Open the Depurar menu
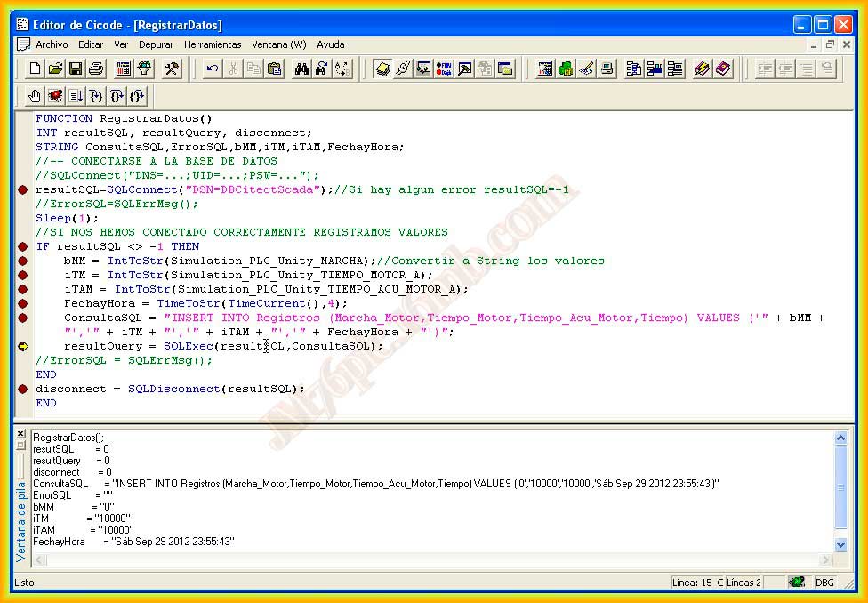The width and height of the screenshot is (868, 603). click(157, 44)
